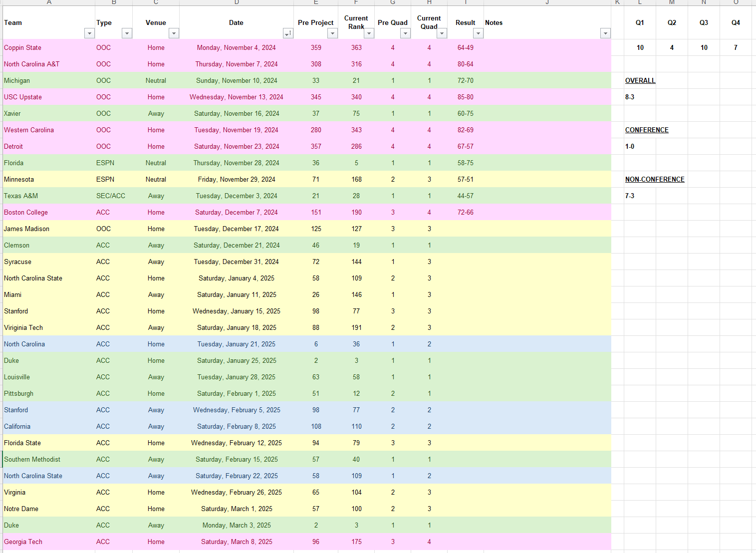Click the NON-CONFERENCE underlined heading

(x=655, y=179)
